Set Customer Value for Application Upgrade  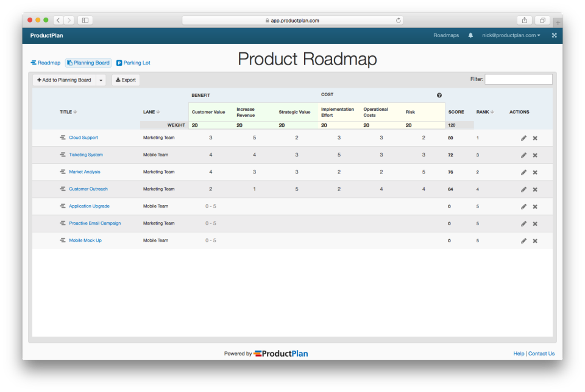(x=211, y=206)
